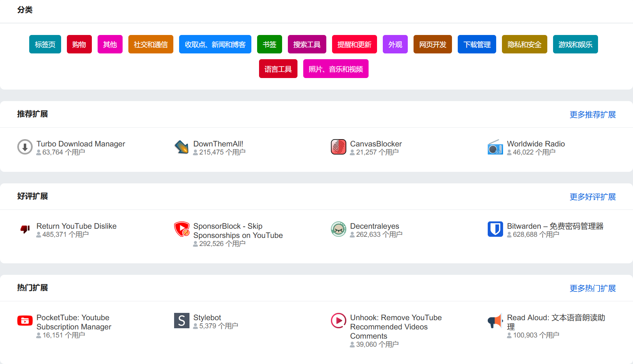The width and height of the screenshot is (633, 364).
Task: Open the 更多推荐扩展 link
Action: [592, 115]
